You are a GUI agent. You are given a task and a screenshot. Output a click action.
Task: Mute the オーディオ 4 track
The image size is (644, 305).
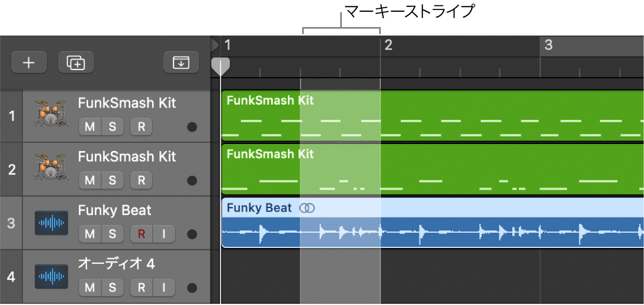(89, 287)
